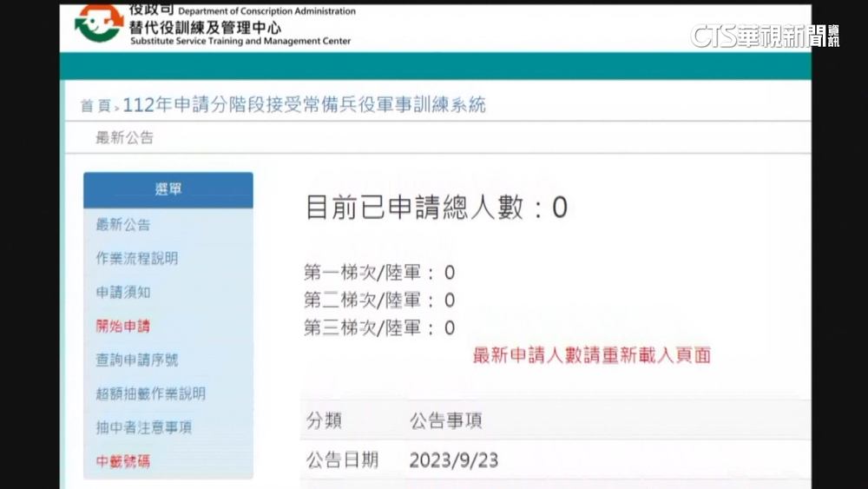This screenshot has width=868, height=489.
Task: Click the 替代役訓練及管理中心 site title
Action: coord(206,28)
